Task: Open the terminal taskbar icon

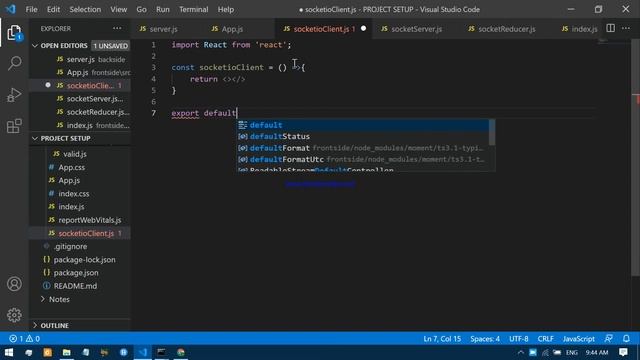Action: click(x=162, y=352)
